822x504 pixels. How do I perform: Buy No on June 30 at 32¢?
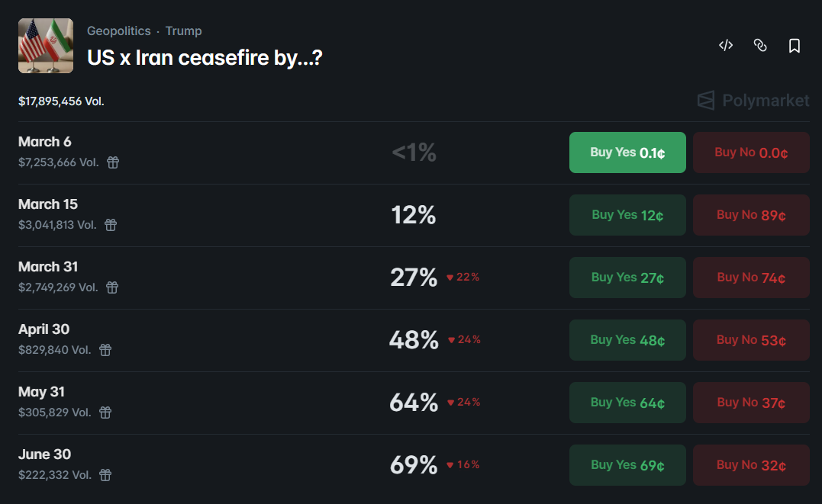(750, 464)
